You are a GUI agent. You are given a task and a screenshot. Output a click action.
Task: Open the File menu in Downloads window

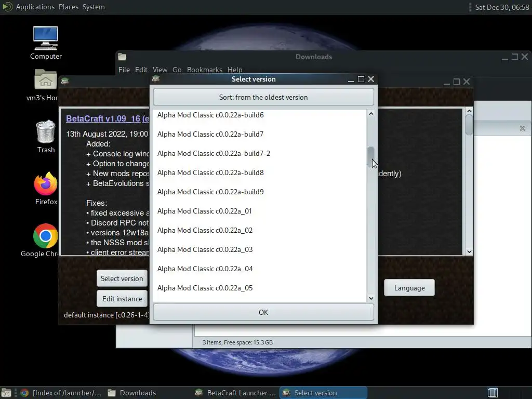[124, 70]
